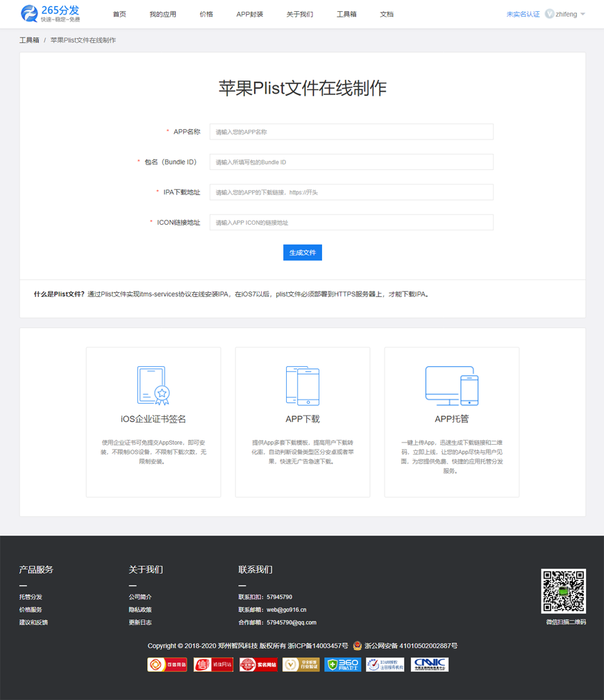Click the zhifeng avatar icon
Viewport: 604px width, 700px height.
click(x=548, y=13)
